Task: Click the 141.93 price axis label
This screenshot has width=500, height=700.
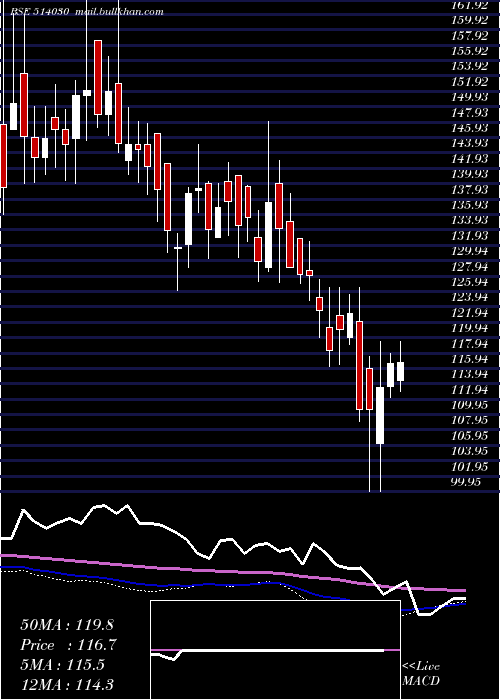Action: (469, 158)
